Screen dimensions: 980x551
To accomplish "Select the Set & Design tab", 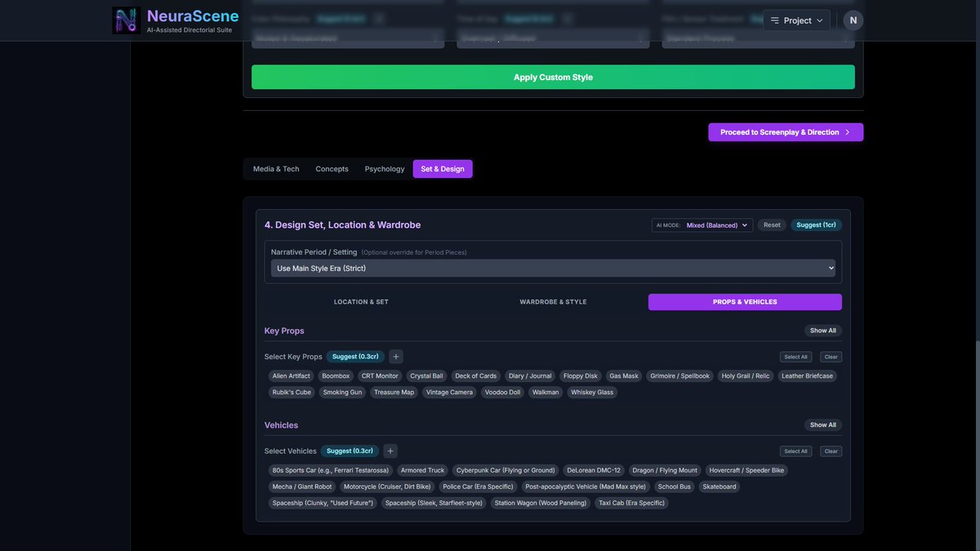I will tap(443, 169).
